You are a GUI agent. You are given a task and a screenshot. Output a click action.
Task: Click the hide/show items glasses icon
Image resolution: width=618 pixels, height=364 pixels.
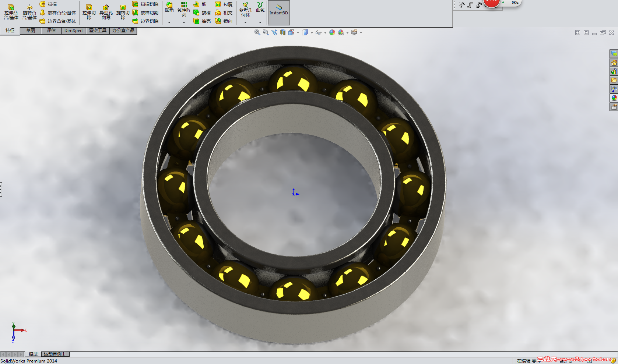pyautogui.click(x=319, y=32)
